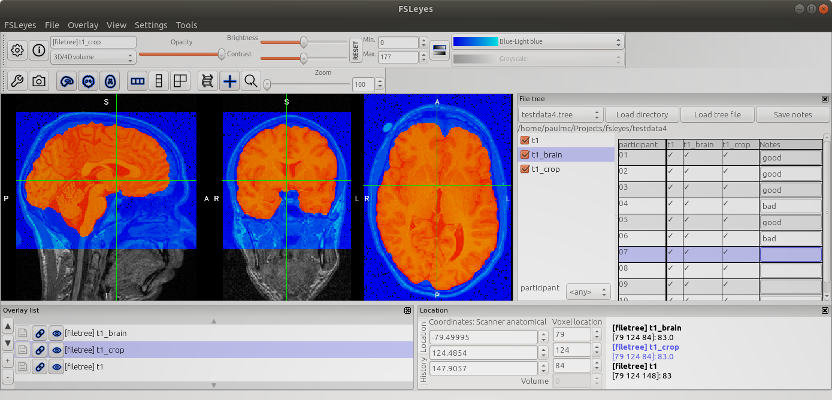This screenshot has width=832, height=400.
Task: Open the Overlay menu
Action: (x=83, y=23)
